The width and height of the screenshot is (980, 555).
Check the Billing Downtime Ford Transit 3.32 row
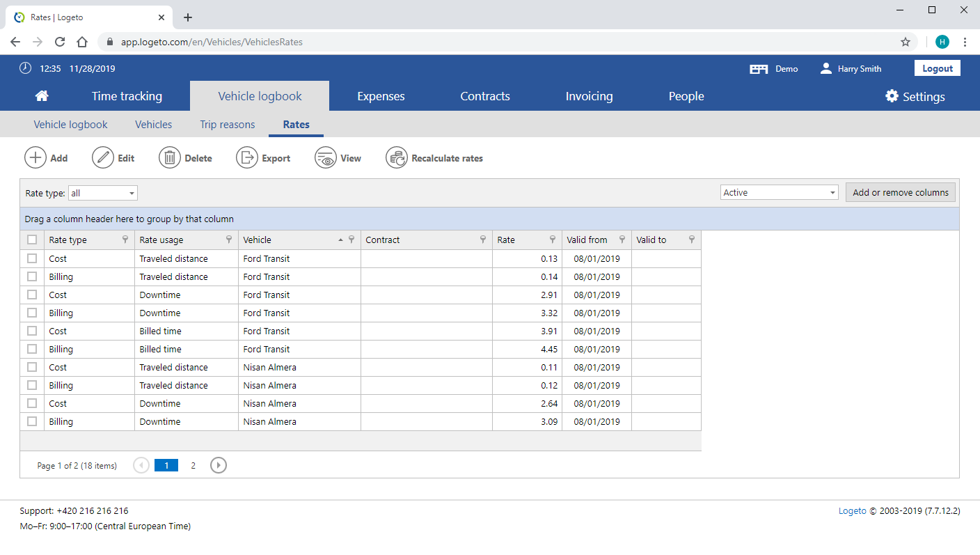tap(32, 313)
